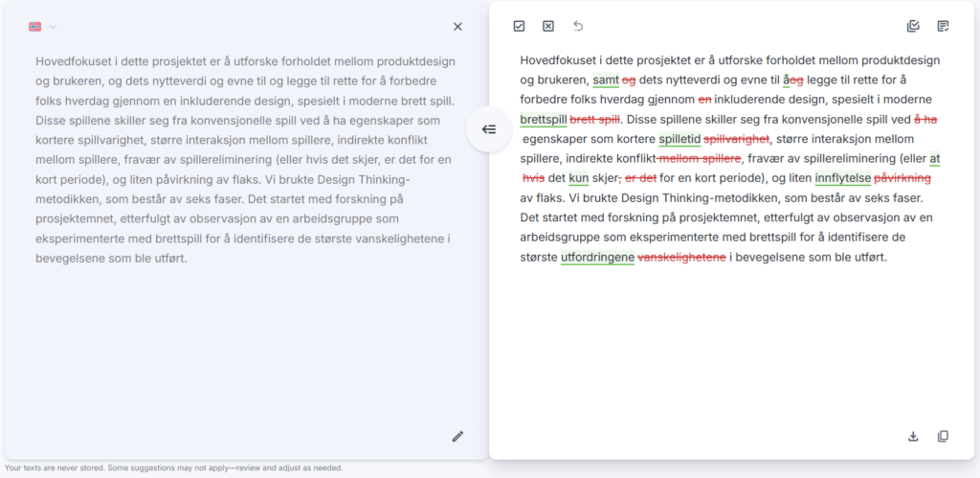
Task: Click the stacked checkbox icon in the top right
Action: [x=913, y=26]
